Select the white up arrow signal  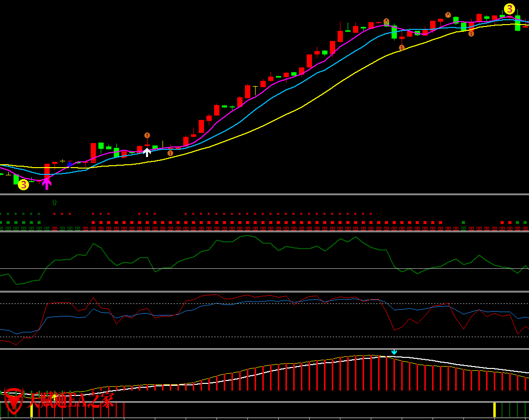[147, 152]
